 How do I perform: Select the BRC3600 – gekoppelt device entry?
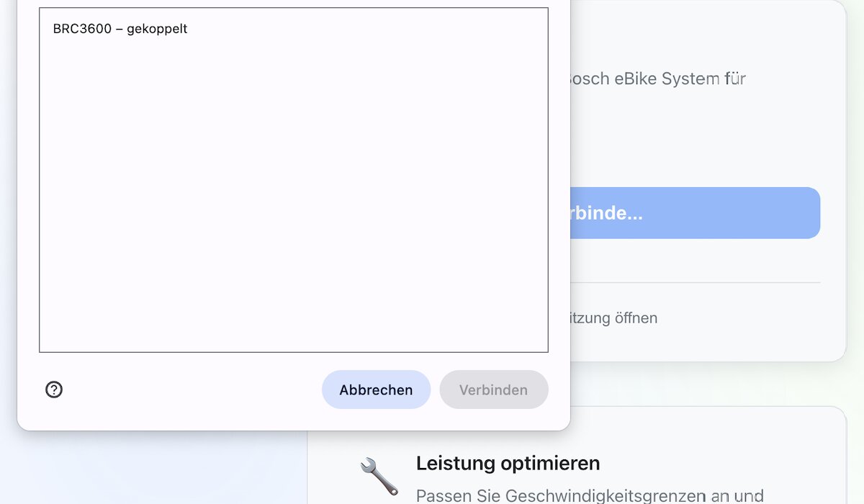click(120, 29)
